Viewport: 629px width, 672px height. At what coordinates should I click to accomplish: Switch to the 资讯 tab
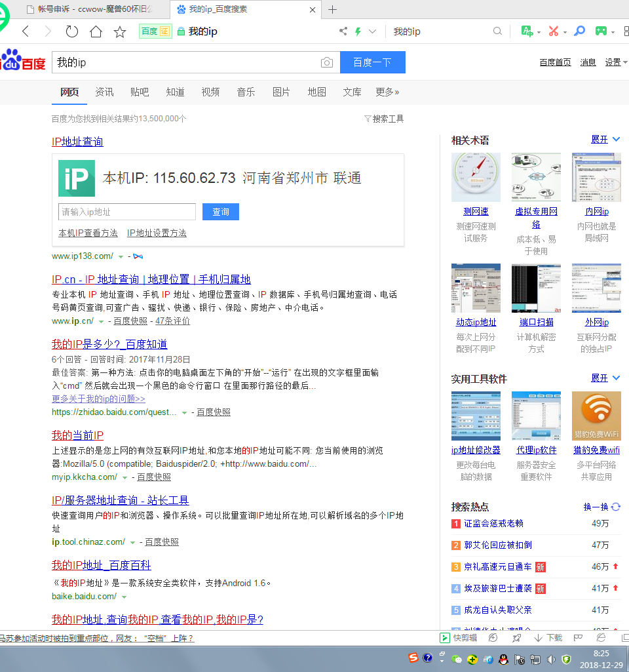[104, 92]
